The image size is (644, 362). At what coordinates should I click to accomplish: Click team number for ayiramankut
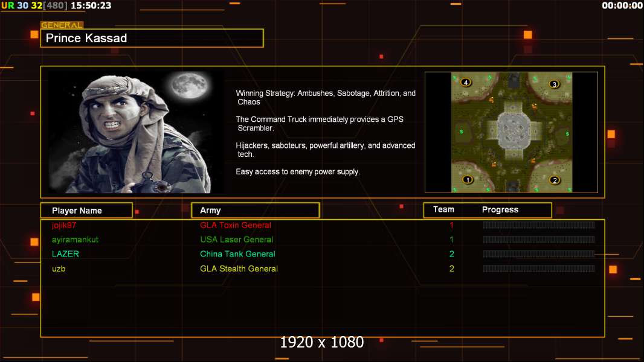coord(451,240)
